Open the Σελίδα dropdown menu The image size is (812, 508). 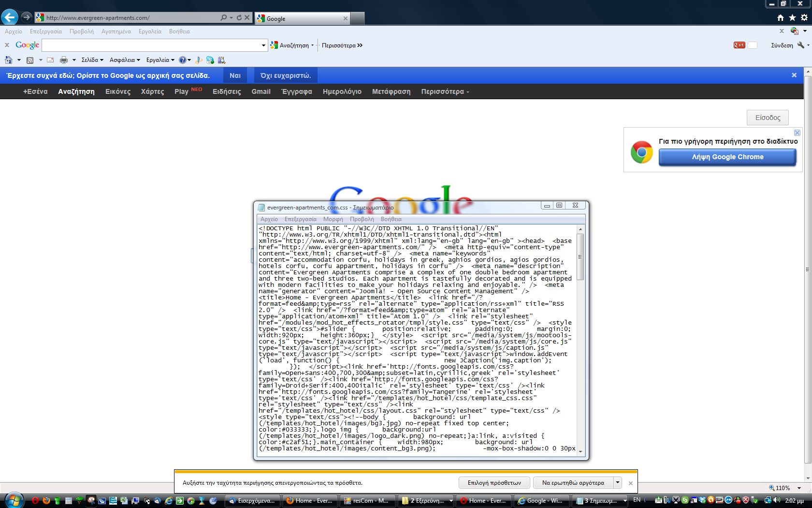92,60
